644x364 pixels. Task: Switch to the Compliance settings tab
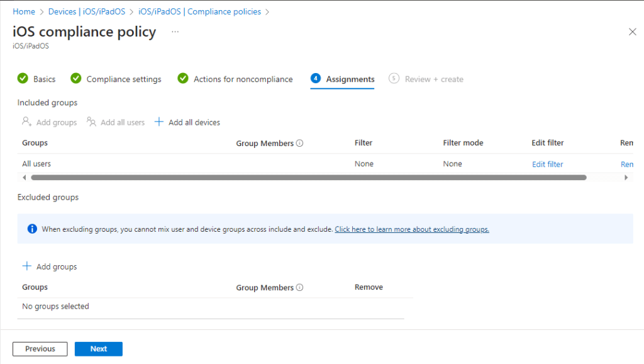(124, 79)
